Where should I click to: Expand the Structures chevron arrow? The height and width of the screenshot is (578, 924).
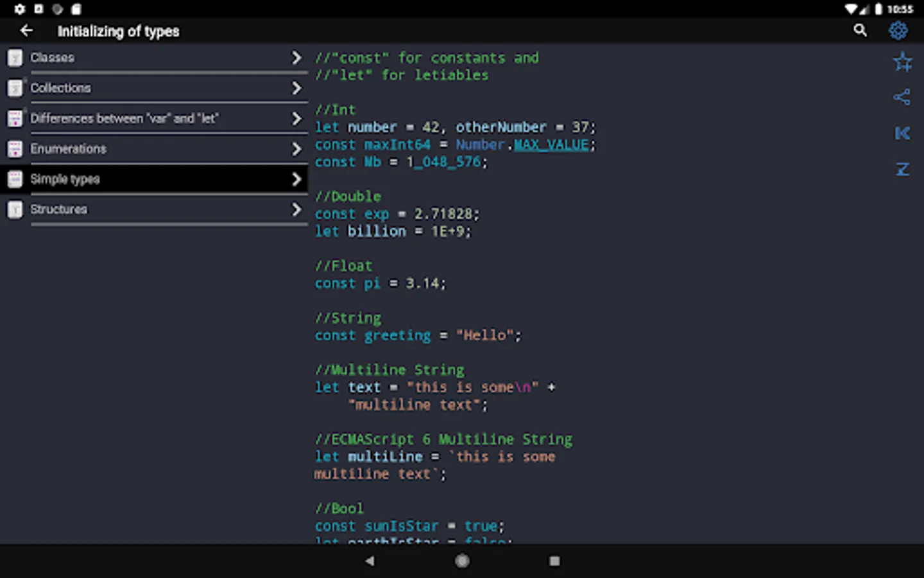(296, 209)
